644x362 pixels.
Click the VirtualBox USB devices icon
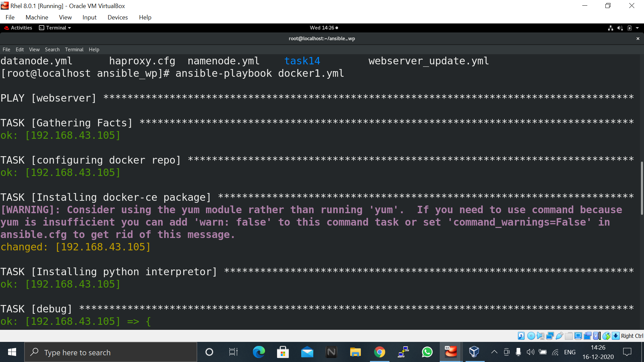pos(559,336)
